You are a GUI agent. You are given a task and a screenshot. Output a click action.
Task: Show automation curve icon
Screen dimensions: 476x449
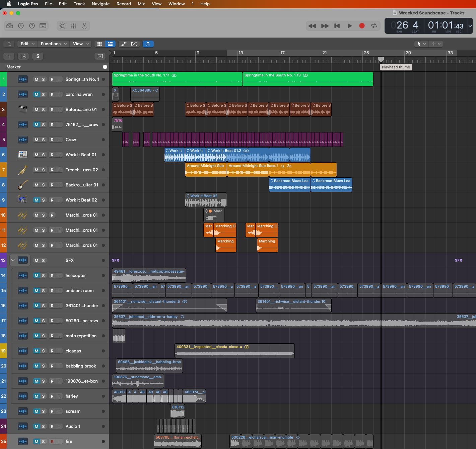point(124,44)
